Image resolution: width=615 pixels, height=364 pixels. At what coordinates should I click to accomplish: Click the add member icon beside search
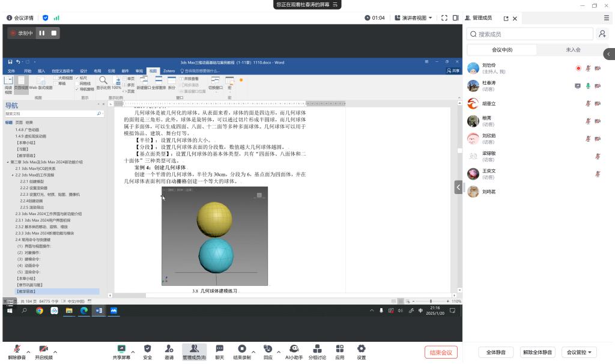pos(602,34)
